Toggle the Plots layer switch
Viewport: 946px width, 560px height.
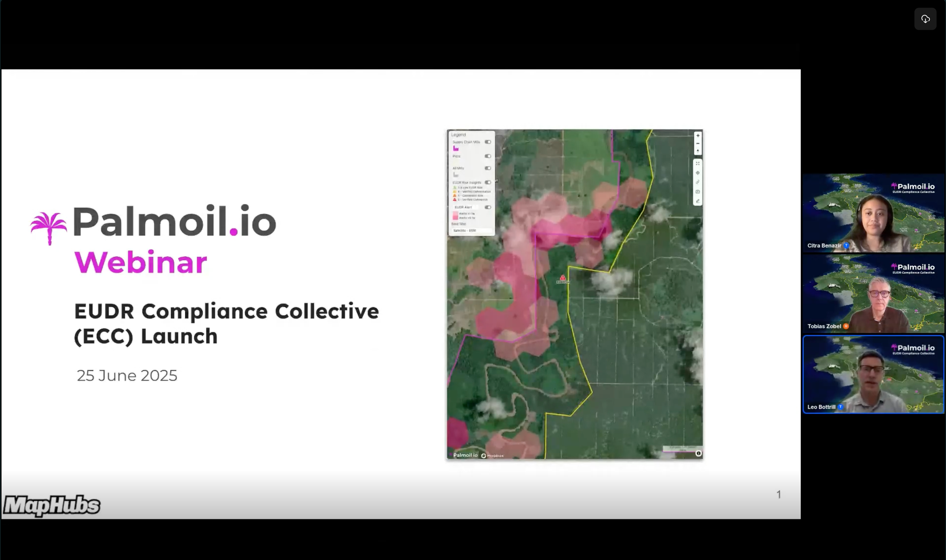pos(488,156)
